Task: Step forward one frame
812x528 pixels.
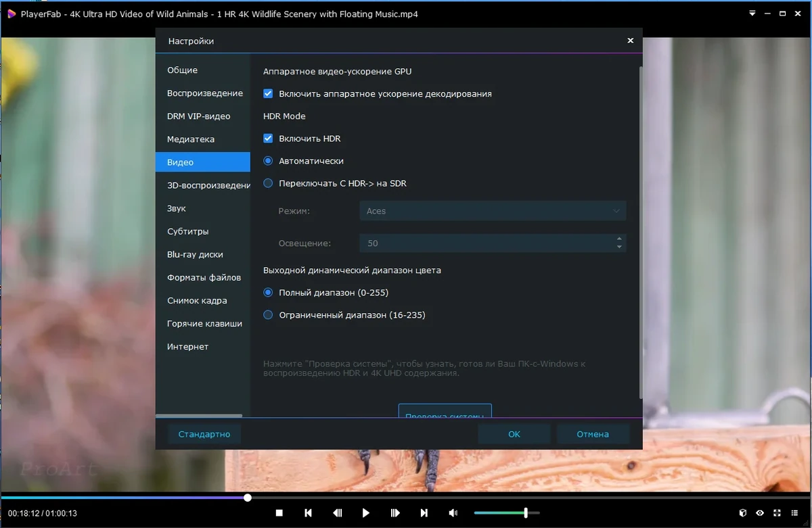Action: click(395, 513)
